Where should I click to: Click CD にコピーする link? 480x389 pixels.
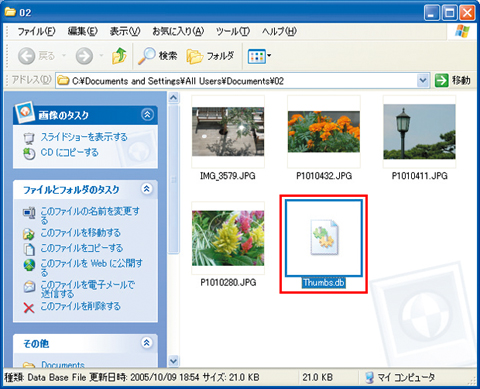point(69,152)
